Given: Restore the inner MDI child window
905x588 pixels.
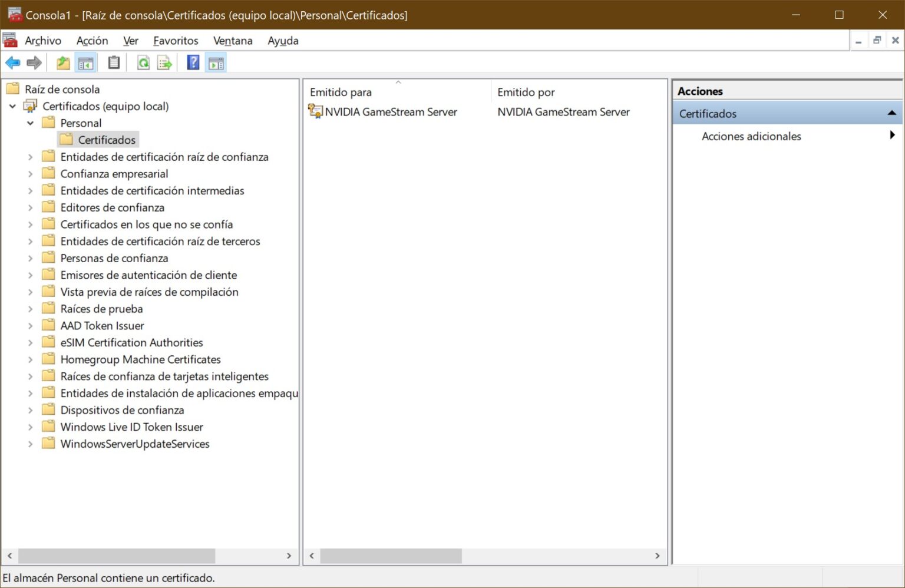Looking at the screenshot, I should [x=877, y=41].
